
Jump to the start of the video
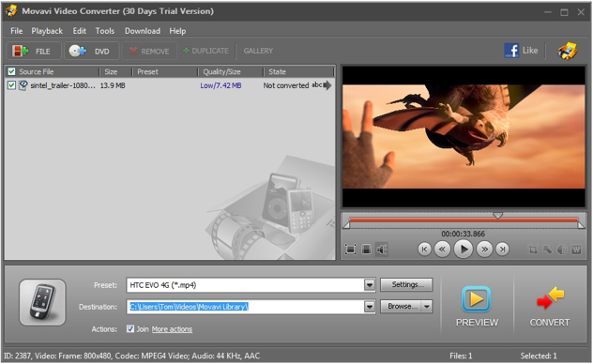tap(424, 250)
